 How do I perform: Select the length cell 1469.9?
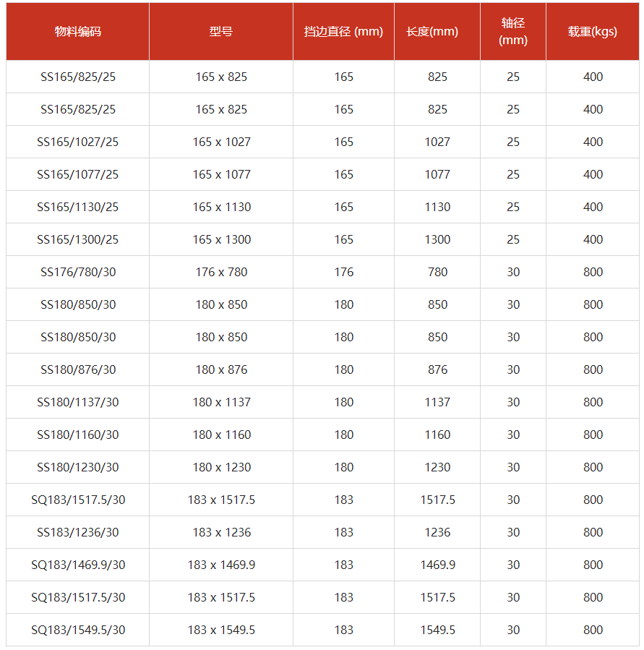click(x=437, y=565)
